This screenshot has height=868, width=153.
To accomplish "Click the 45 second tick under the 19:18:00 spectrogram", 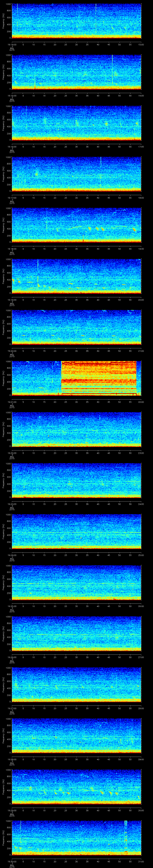I will tap(109, 249).
